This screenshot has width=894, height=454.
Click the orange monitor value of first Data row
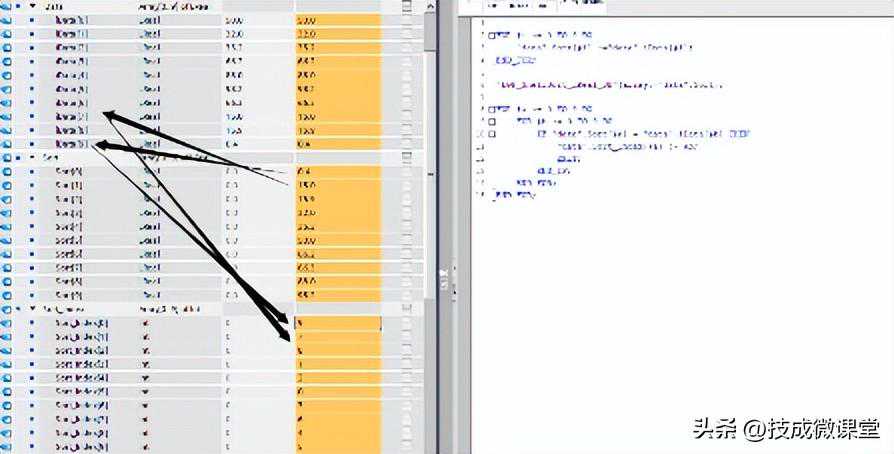tap(338, 20)
